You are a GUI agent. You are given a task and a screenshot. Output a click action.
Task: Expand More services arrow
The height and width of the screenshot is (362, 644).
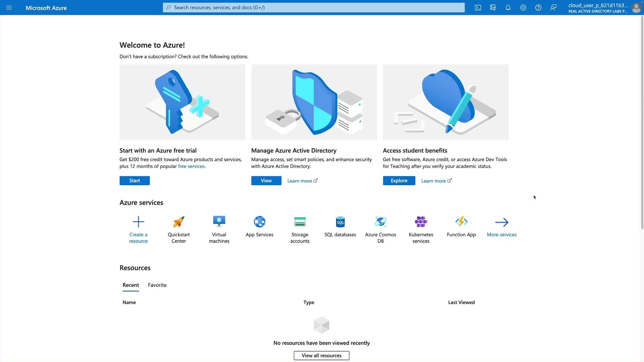[x=501, y=222]
